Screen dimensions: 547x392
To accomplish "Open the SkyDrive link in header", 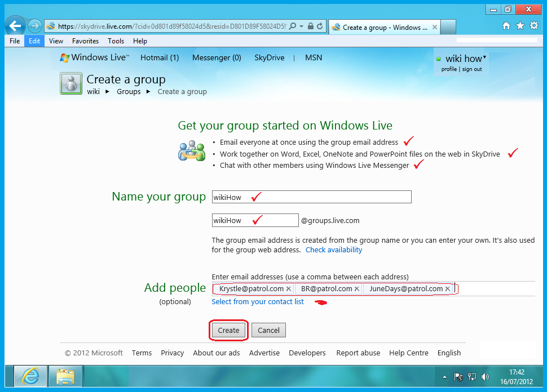I will (x=270, y=57).
